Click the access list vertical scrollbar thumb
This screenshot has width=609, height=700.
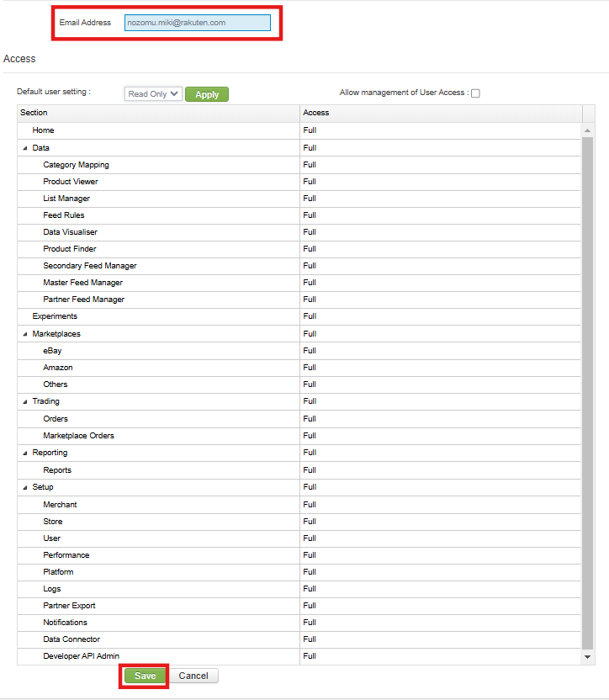pyautogui.click(x=588, y=393)
